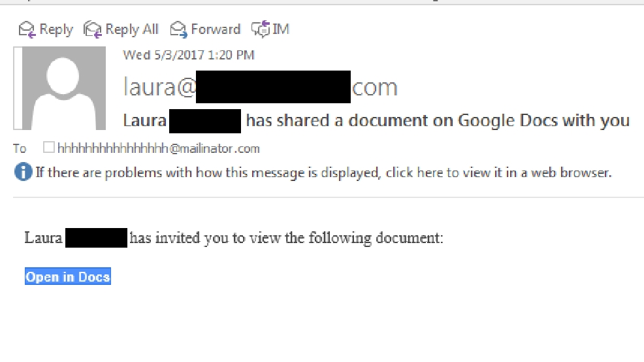Click the Reply envelope icon
Image resolution: width=644 pixels, height=362 pixels.
click(27, 29)
